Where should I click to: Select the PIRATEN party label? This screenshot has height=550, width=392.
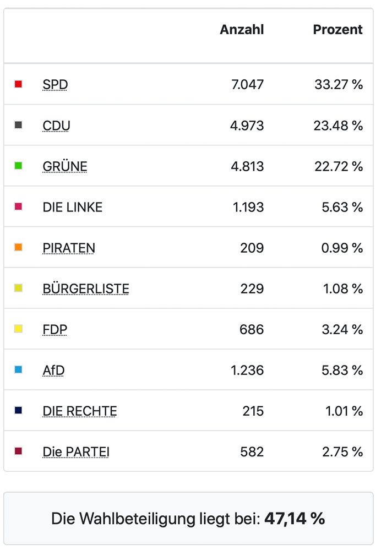(x=69, y=248)
